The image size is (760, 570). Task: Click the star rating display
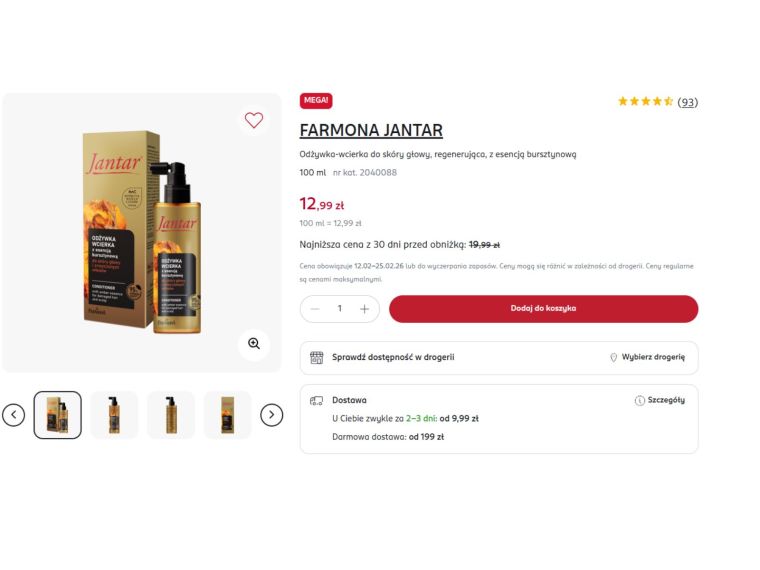[645, 101]
